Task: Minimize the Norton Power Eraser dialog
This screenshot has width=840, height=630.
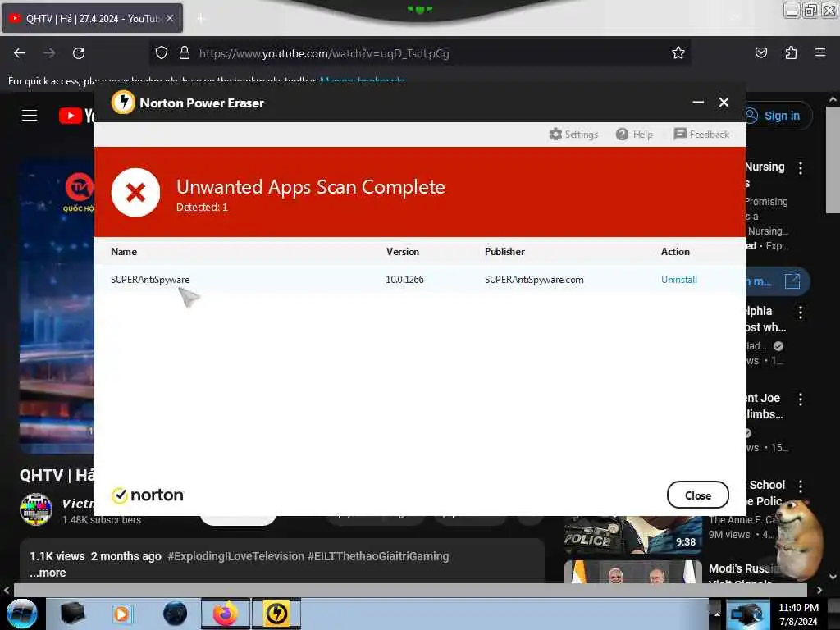Action: pyautogui.click(x=698, y=103)
